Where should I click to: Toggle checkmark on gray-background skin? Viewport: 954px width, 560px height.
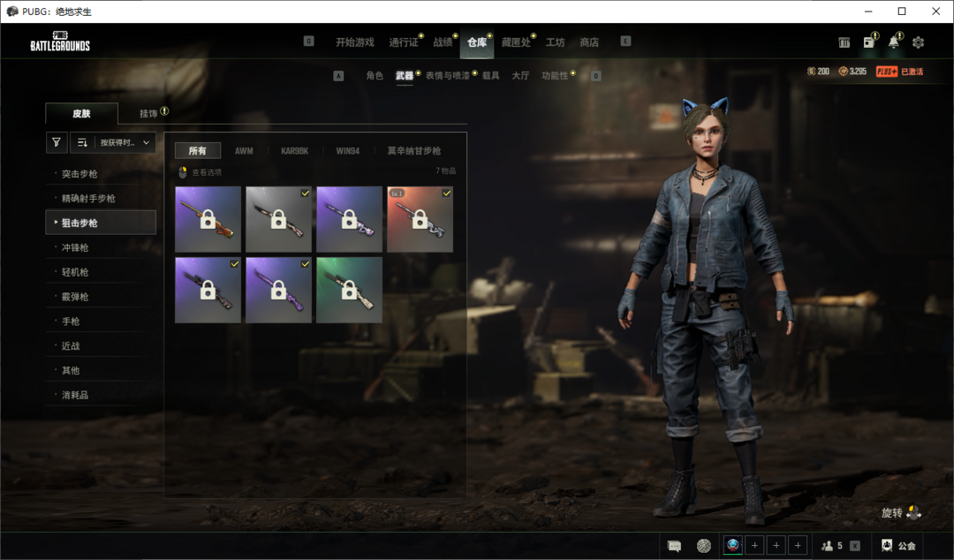pyautogui.click(x=305, y=193)
